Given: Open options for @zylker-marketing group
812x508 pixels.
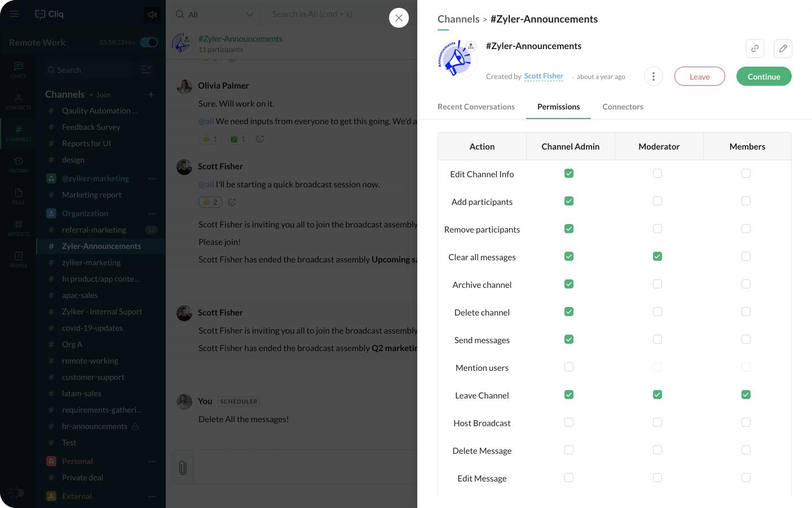Looking at the screenshot, I should tap(152, 179).
